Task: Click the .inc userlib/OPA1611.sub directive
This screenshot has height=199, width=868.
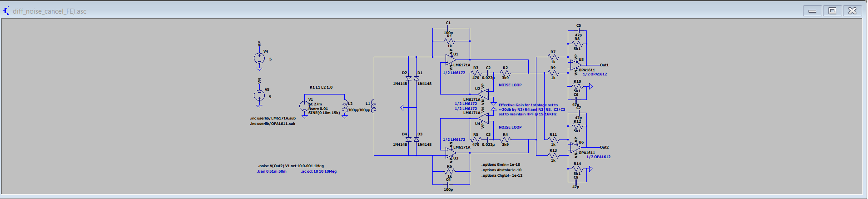Action: (273, 124)
